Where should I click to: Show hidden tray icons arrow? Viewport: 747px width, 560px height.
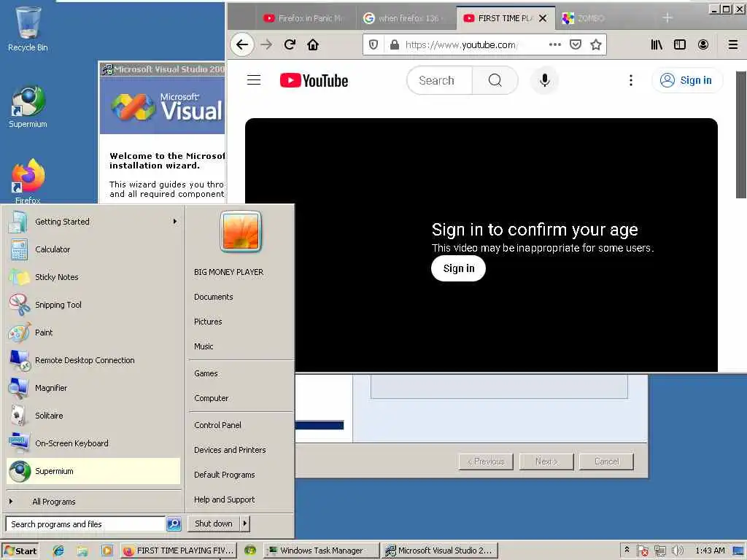coord(627,550)
